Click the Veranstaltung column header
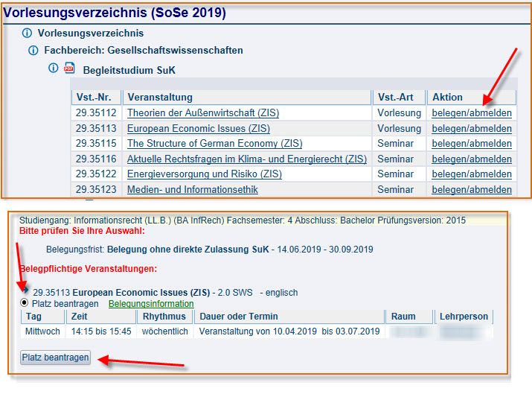532x400 pixels. (247, 97)
